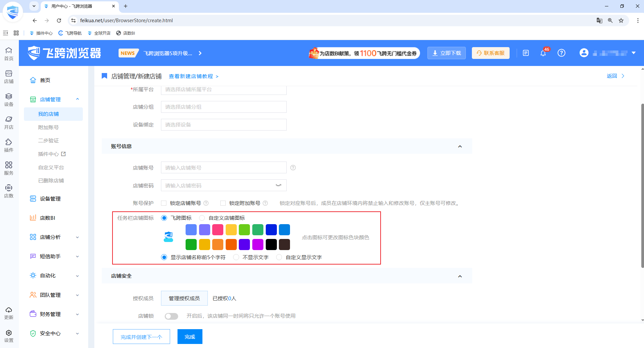The image size is (644, 348).
Task: Open the 所属平台 dropdown
Action: point(224,90)
